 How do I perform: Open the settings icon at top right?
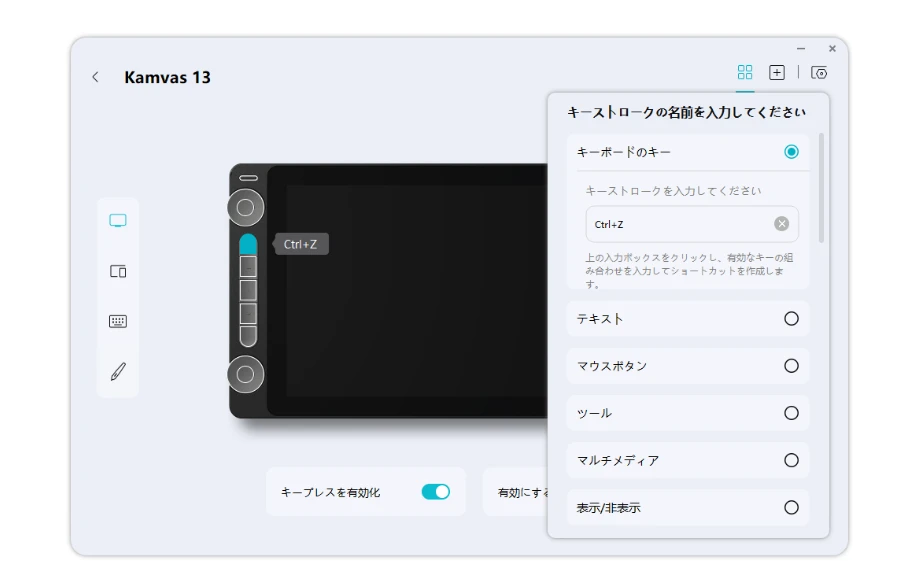pos(819,72)
